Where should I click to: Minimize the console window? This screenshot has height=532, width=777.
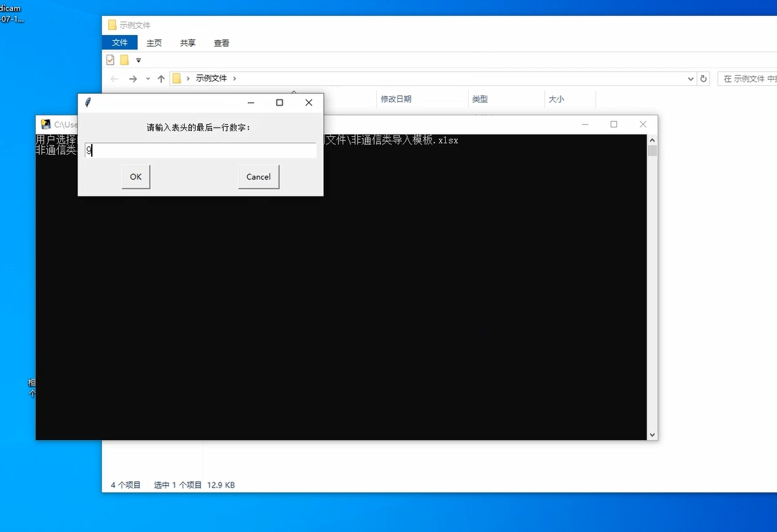pyautogui.click(x=585, y=125)
